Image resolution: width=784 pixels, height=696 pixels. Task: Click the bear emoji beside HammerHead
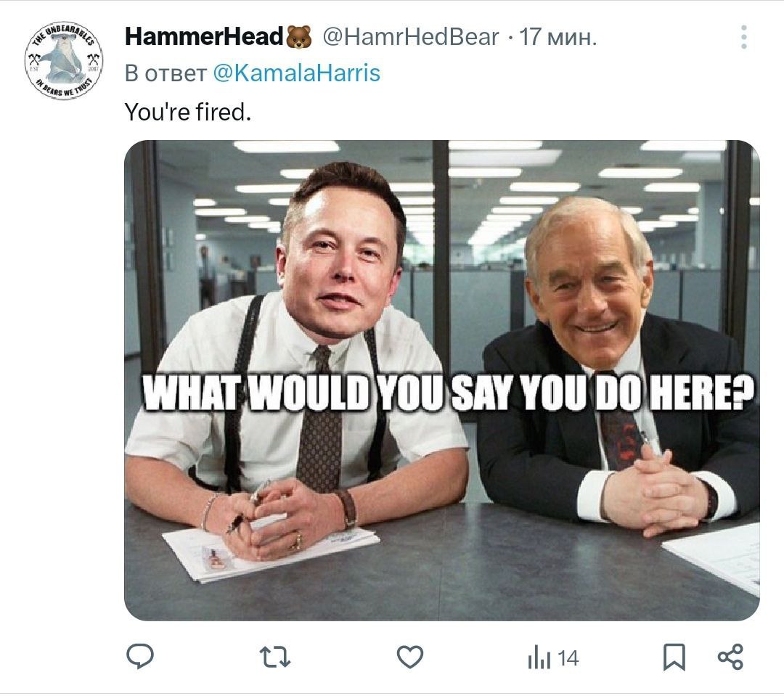(299, 37)
